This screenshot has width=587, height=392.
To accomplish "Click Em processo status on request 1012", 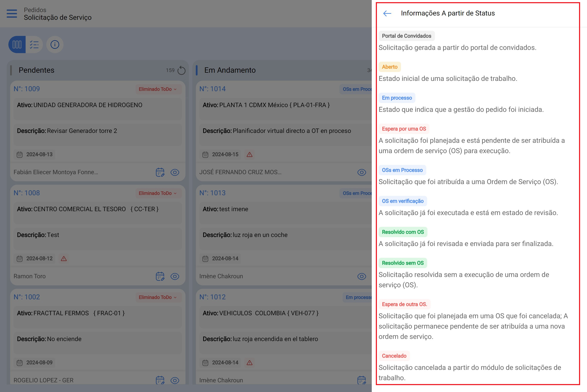I will pos(357,297).
